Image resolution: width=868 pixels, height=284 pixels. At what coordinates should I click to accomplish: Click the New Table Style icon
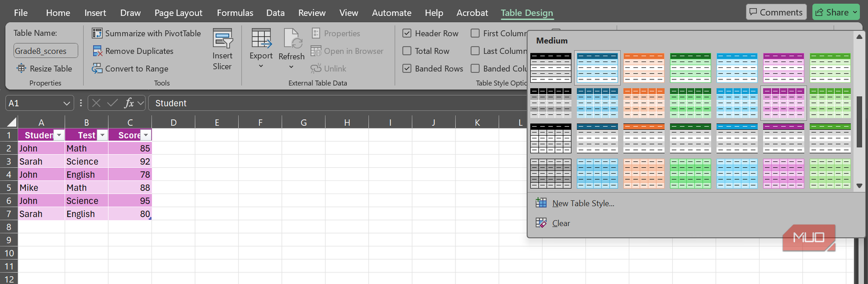click(x=541, y=203)
